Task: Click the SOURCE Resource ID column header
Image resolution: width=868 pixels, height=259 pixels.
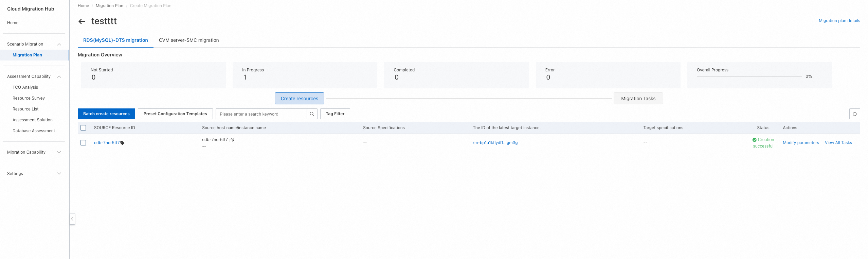Action: 114,128
